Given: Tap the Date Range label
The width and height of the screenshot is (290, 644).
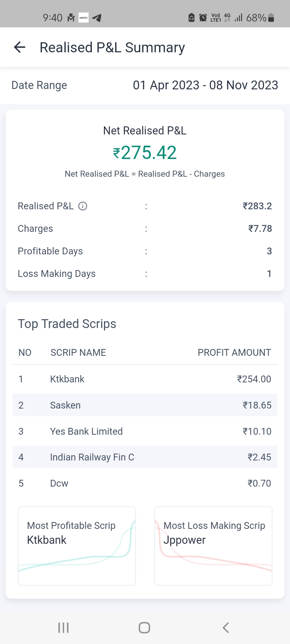Looking at the screenshot, I should click(x=39, y=85).
